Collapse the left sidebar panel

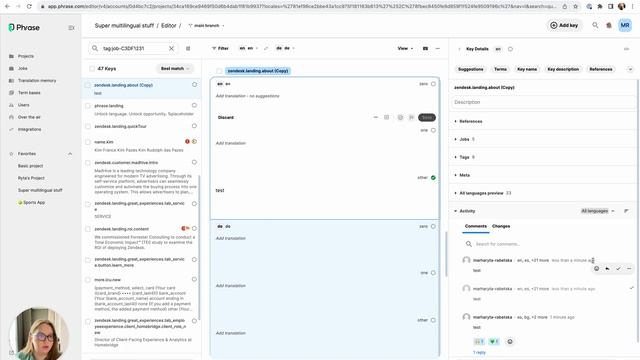pos(71,28)
